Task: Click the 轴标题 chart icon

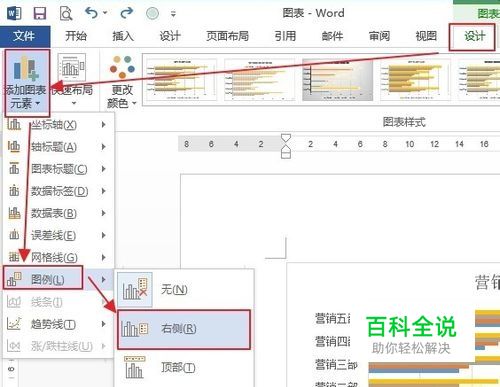Action: 14,147
